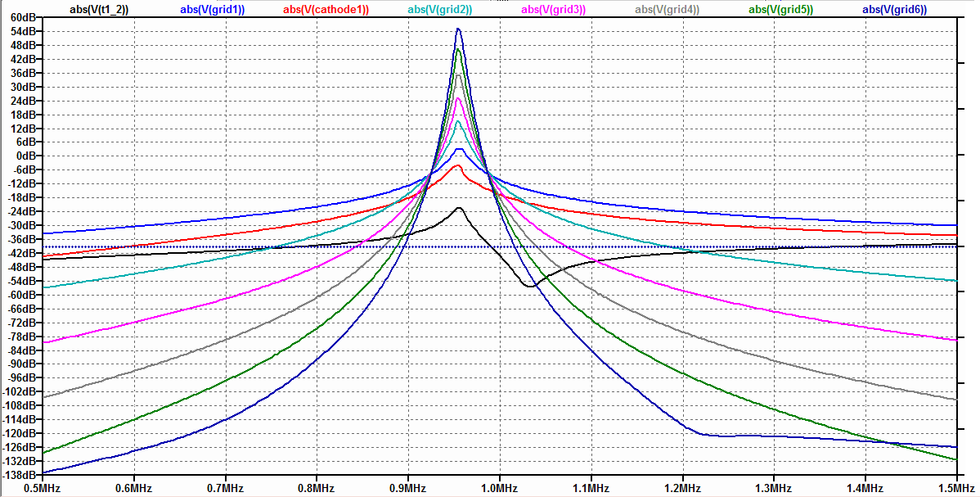980x497 pixels.
Task: Click the 1.0MHz label on the horizontal axis
Action: click(499, 488)
